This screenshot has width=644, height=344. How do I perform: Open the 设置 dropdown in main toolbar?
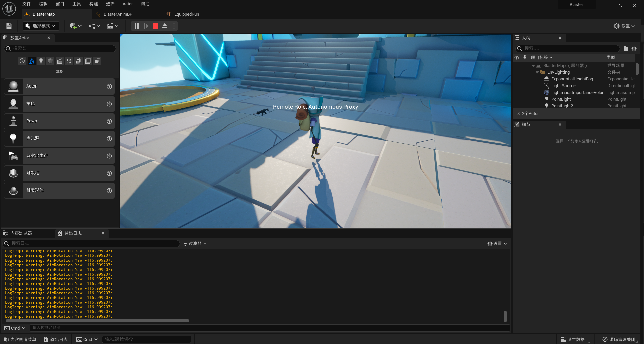pyautogui.click(x=624, y=26)
